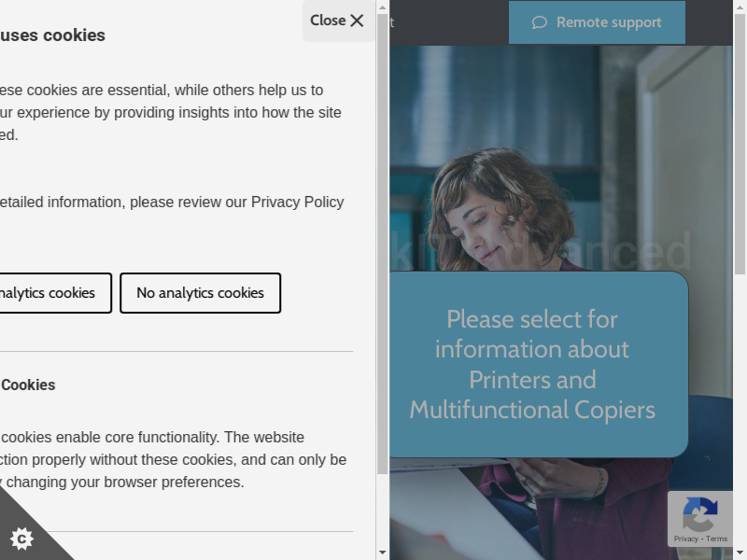Image resolution: width=747 pixels, height=560 pixels.
Task: Click the speech bubble icon for Remote support
Action: [539, 22]
